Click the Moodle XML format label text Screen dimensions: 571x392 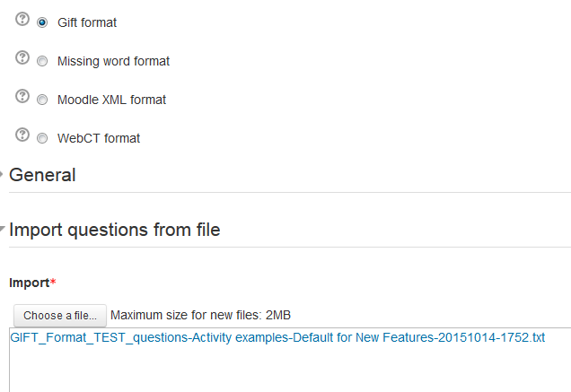(x=112, y=100)
